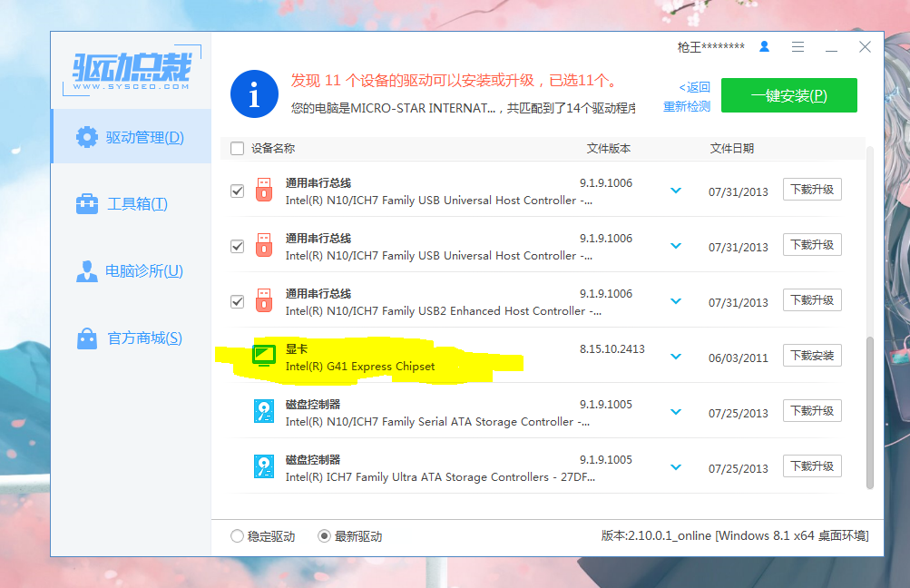
Task: Click the 重新检测 link
Action: click(x=687, y=107)
